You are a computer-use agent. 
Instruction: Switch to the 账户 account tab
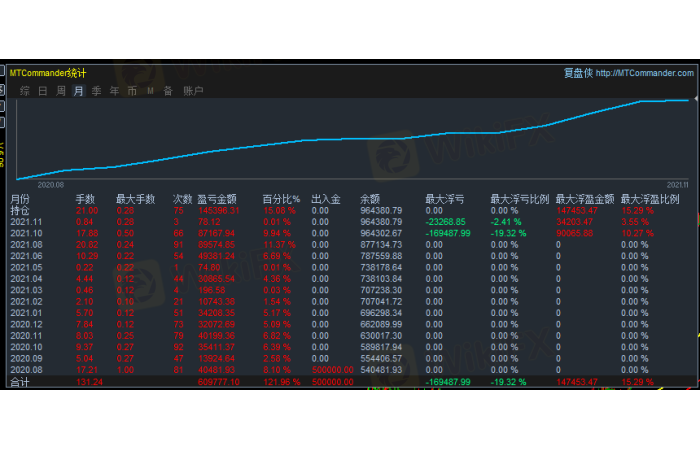click(193, 91)
